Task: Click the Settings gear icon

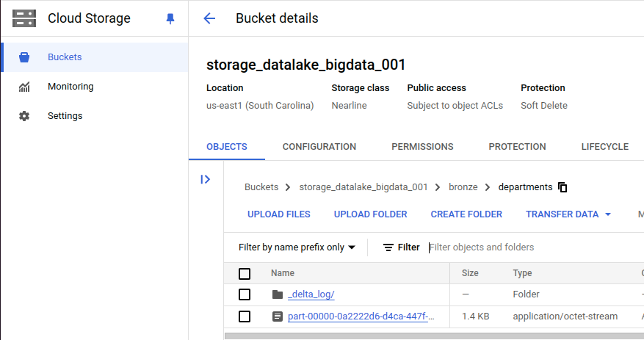Action: 24,116
